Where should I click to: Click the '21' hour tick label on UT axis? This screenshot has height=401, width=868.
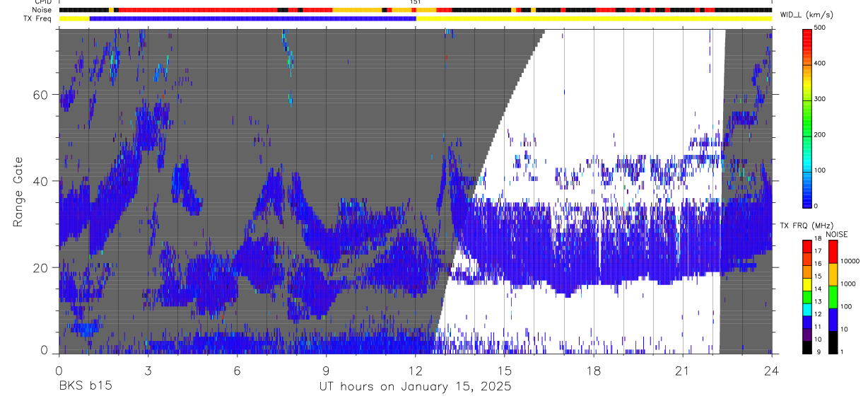683,371
